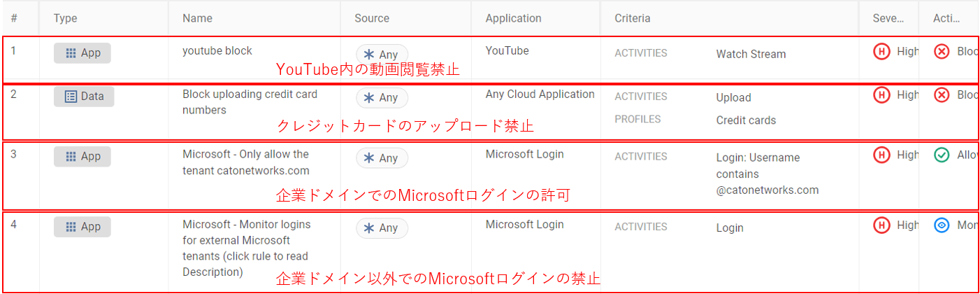The image size is (980, 294).
Task: Click the Block action icon for credit card rule
Action: click(942, 94)
